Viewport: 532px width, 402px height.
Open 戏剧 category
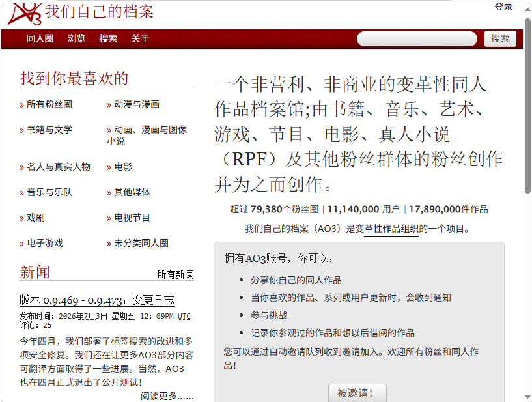[36, 218]
